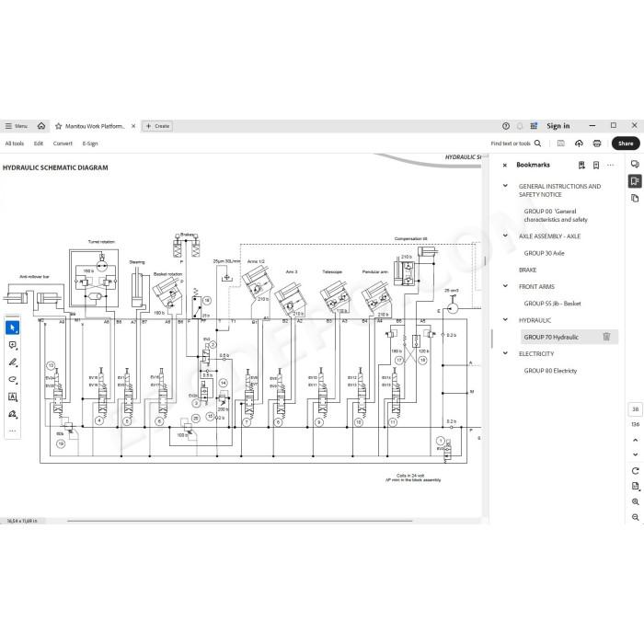644x644 pixels.
Task: Zoom out of the page
Action: [x=635, y=517]
